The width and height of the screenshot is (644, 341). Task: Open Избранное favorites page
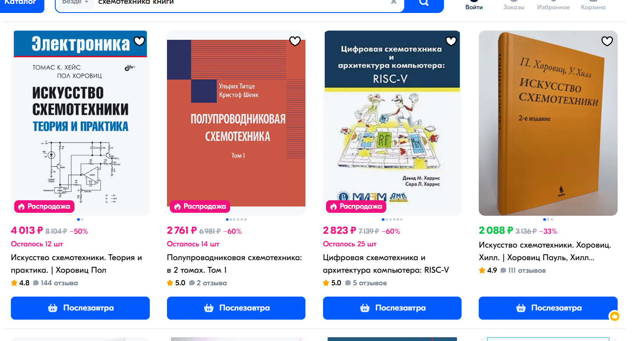tap(553, 5)
